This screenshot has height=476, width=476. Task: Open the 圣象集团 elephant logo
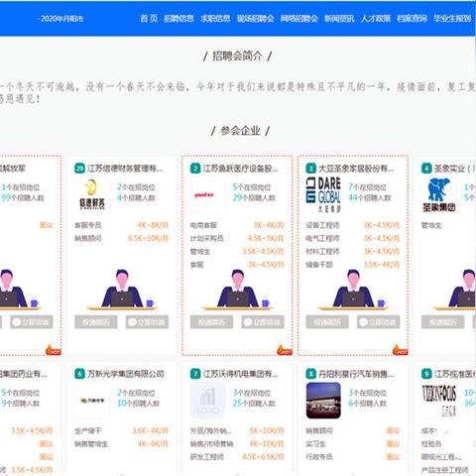click(438, 194)
